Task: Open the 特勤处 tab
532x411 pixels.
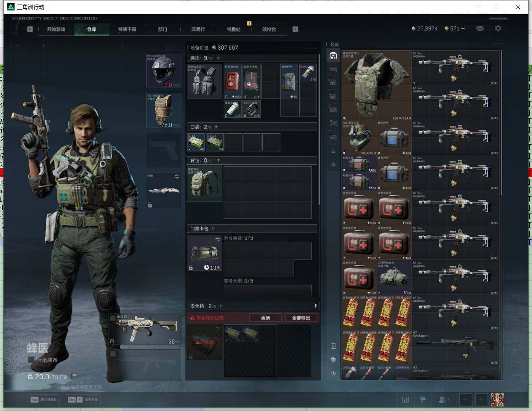Action: point(233,29)
